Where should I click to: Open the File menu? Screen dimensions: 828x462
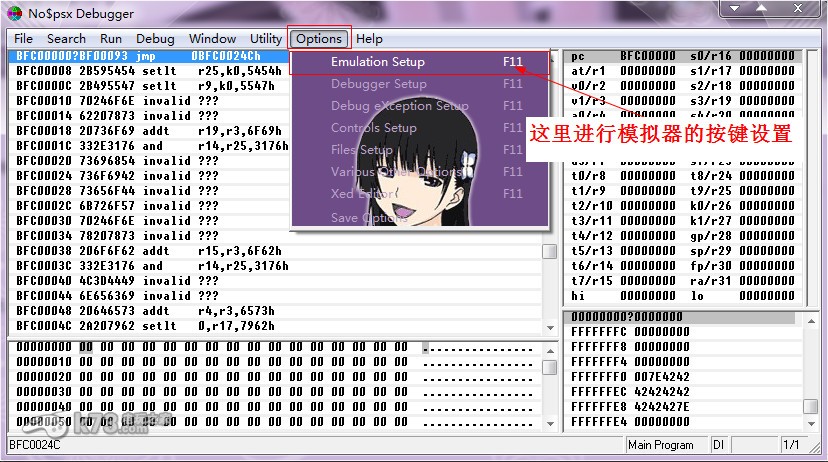pyautogui.click(x=23, y=39)
